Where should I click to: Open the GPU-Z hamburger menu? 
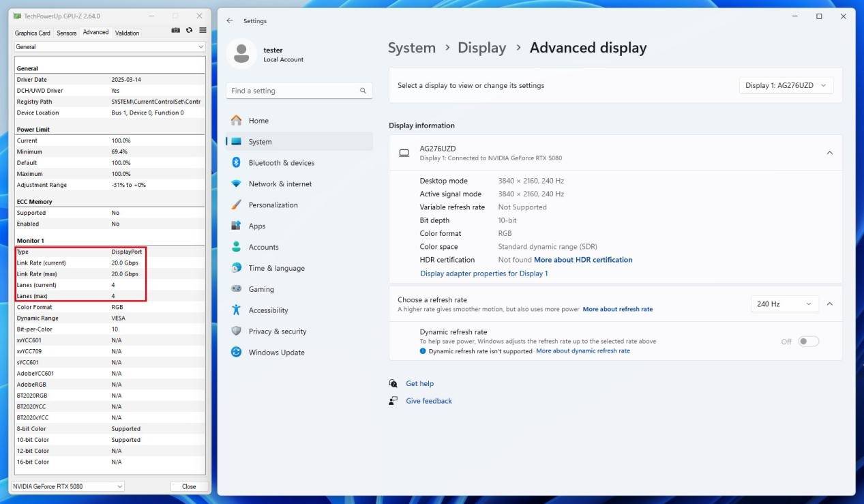[203, 31]
